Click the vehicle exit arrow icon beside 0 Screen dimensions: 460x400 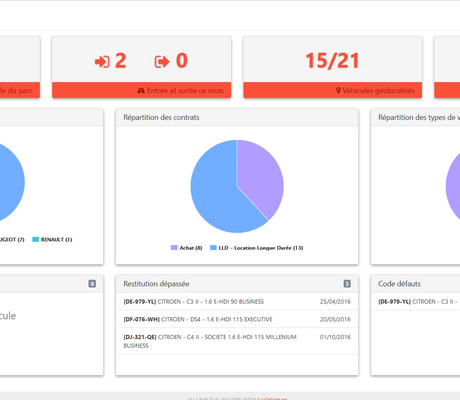click(162, 62)
